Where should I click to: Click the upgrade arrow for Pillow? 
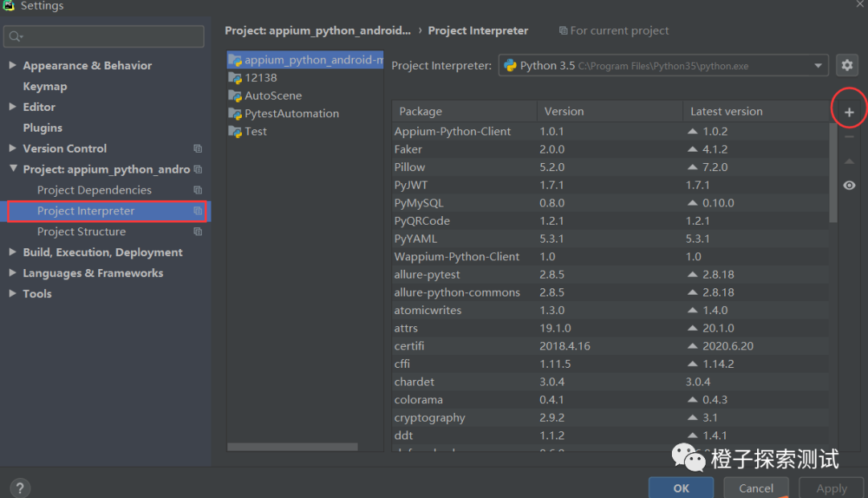point(693,167)
